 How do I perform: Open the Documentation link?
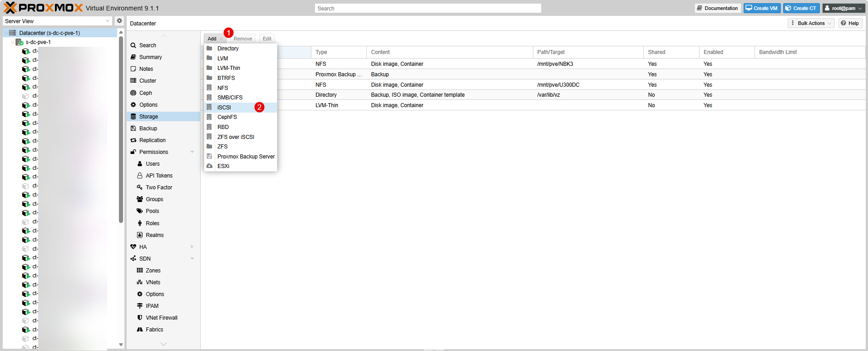(717, 8)
